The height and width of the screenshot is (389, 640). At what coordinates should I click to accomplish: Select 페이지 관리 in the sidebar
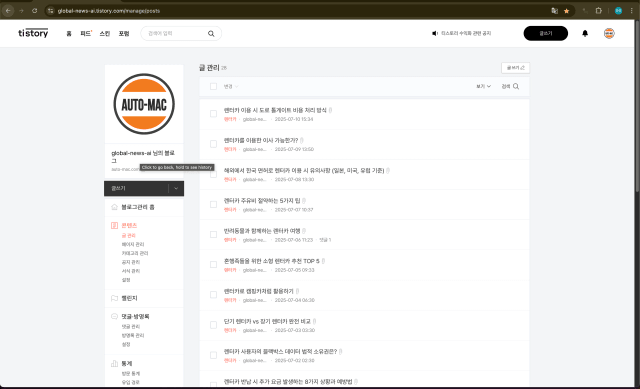point(133,244)
